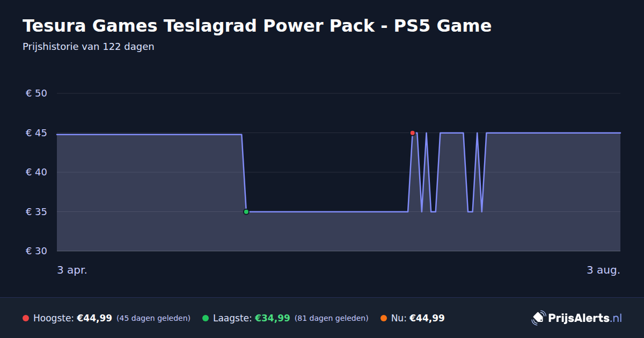Click the 81 dagen geleden note

click(331, 318)
